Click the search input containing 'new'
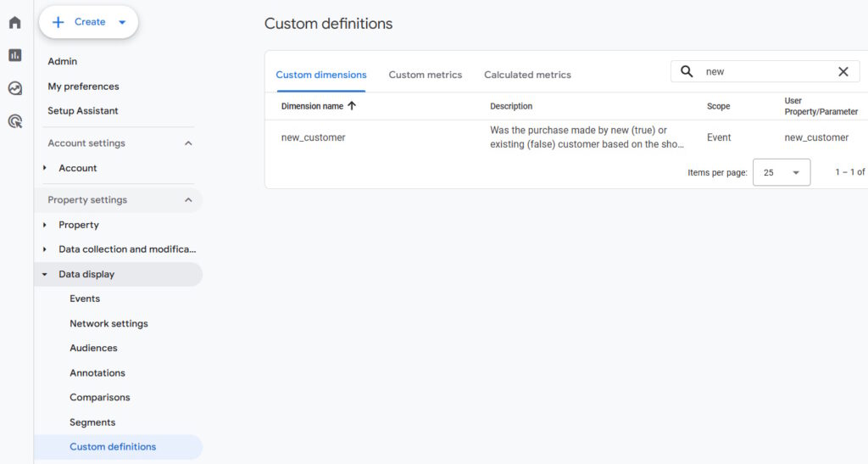868x464 pixels. tap(763, 72)
